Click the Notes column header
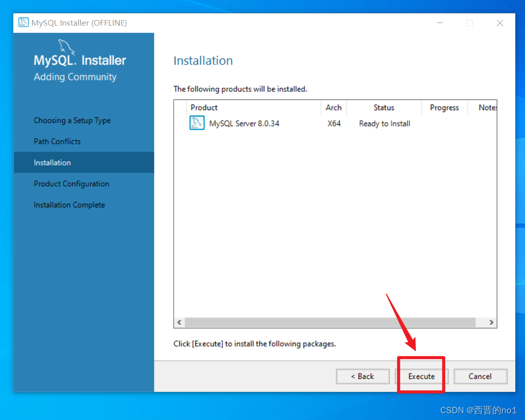Screen dimensions: 525x420 click(482, 108)
